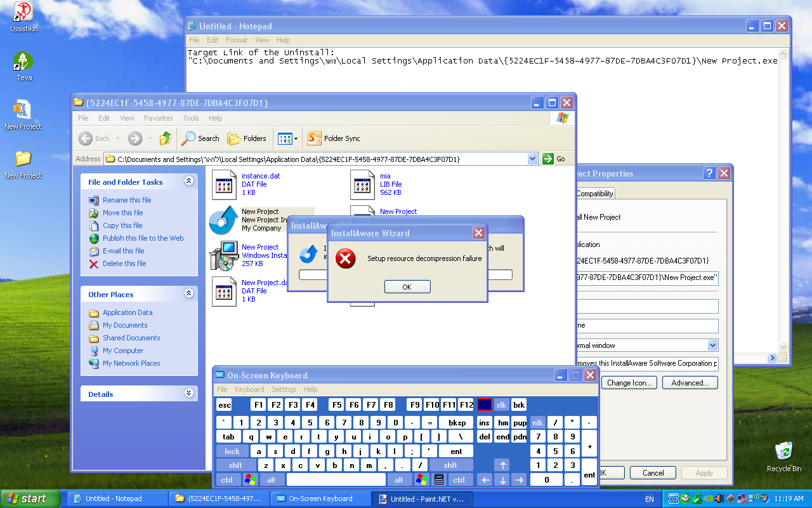The image size is (812, 508).
Task: Open the Settings menu in On-Screen Keyboard
Action: click(284, 389)
